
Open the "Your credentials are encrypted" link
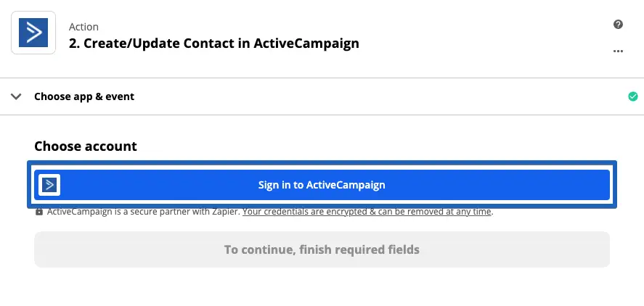click(367, 212)
